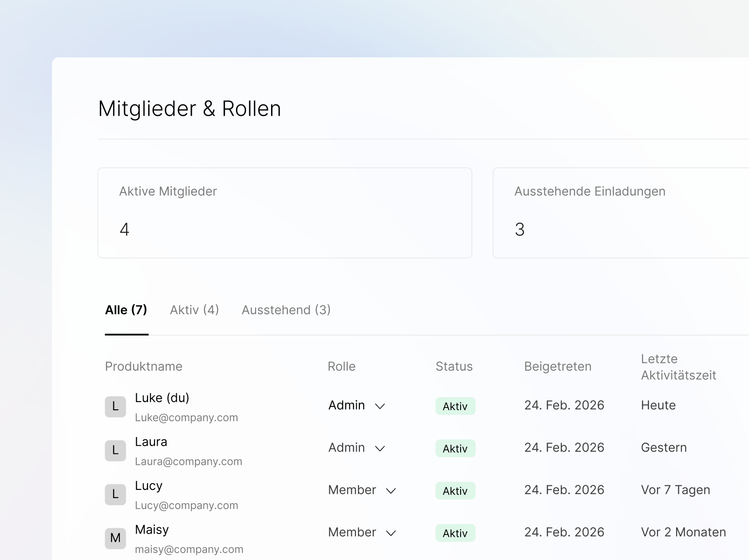This screenshot has height=560, width=749.
Task: Click the Heute activity cell
Action: (658, 405)
